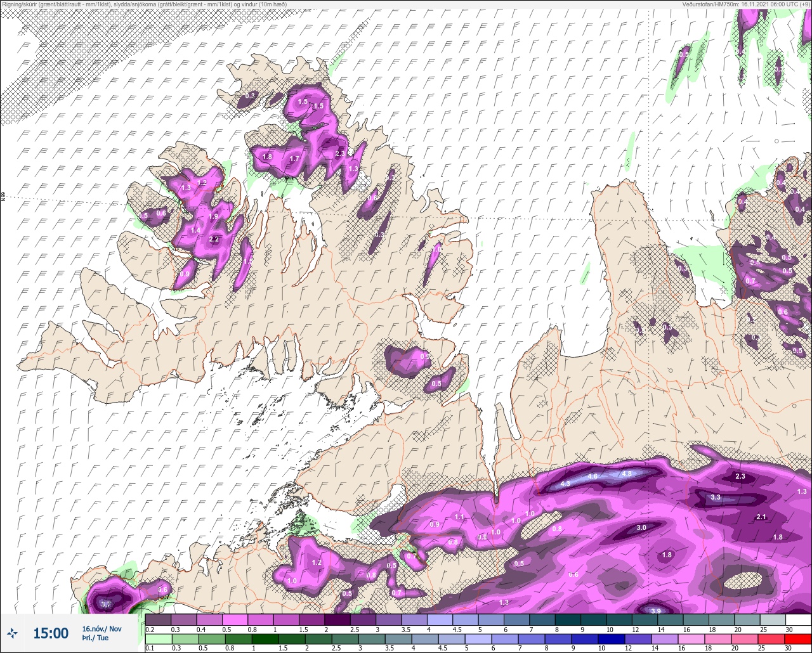Viewport: 812px width, 653px height.
Task: Click the date text '16.nóv./ Nov'
Action: [102, 628]
